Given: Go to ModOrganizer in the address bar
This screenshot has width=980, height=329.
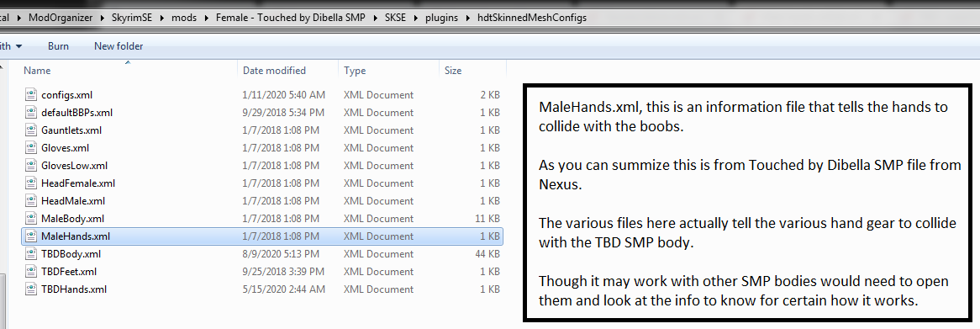Looking at the screenshot, I should (61, 18).
